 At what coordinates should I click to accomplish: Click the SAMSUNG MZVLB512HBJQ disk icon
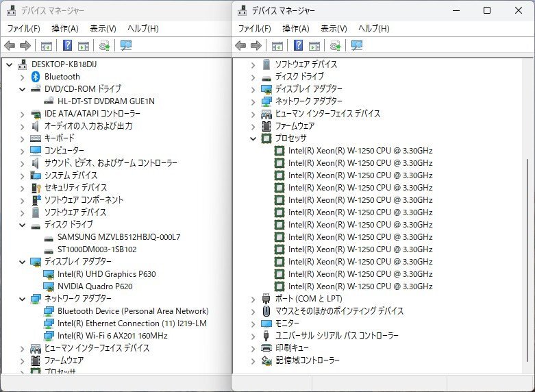(49, 238)
